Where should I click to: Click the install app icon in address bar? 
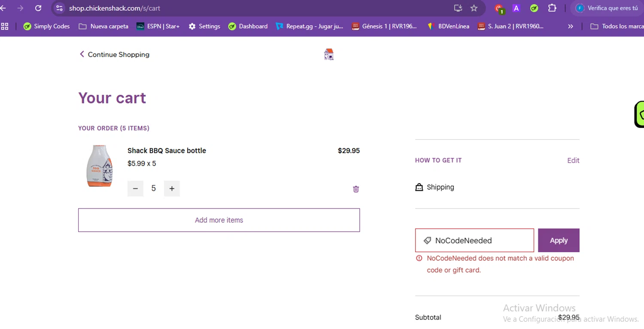point(458,8)
